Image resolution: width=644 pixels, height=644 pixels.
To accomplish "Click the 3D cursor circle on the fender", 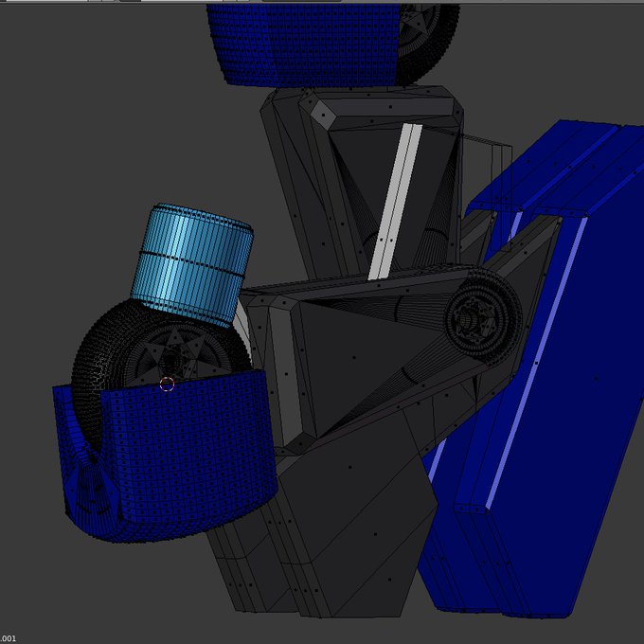I will [167, 385].
